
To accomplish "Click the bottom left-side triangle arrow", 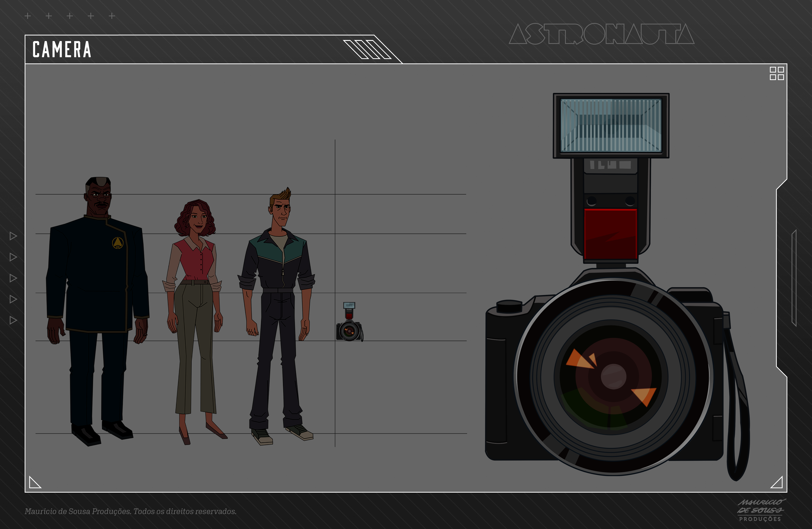I will 13,320.
